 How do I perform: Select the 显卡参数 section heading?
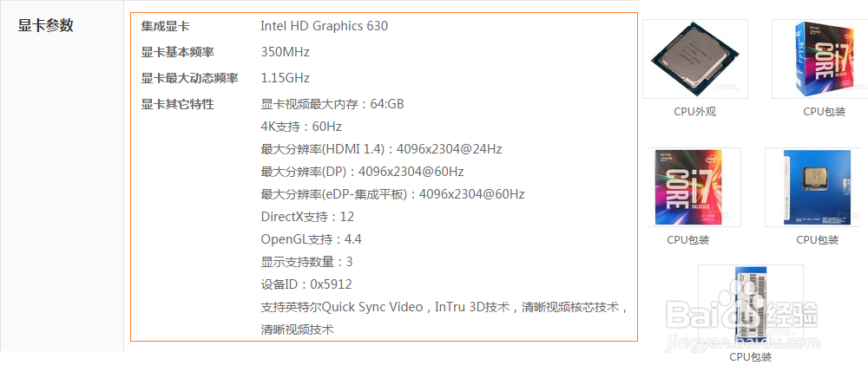[x=46, y=25]
